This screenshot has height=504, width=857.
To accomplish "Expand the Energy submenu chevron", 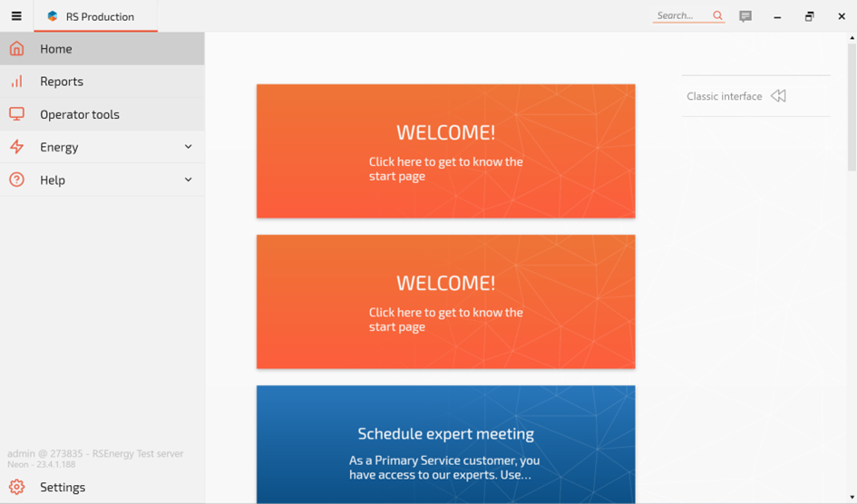I will point(188,147).
